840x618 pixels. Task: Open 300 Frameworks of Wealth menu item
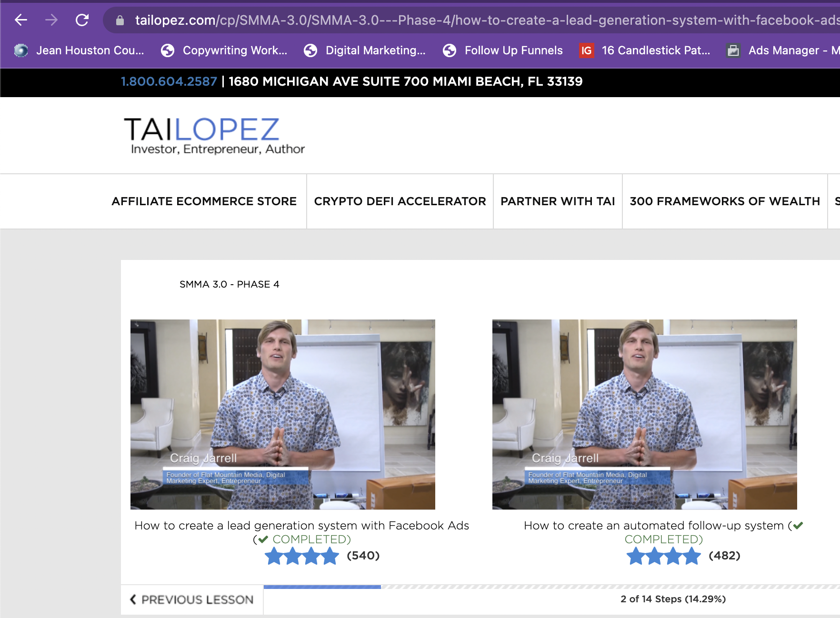[x=725, y=201]
